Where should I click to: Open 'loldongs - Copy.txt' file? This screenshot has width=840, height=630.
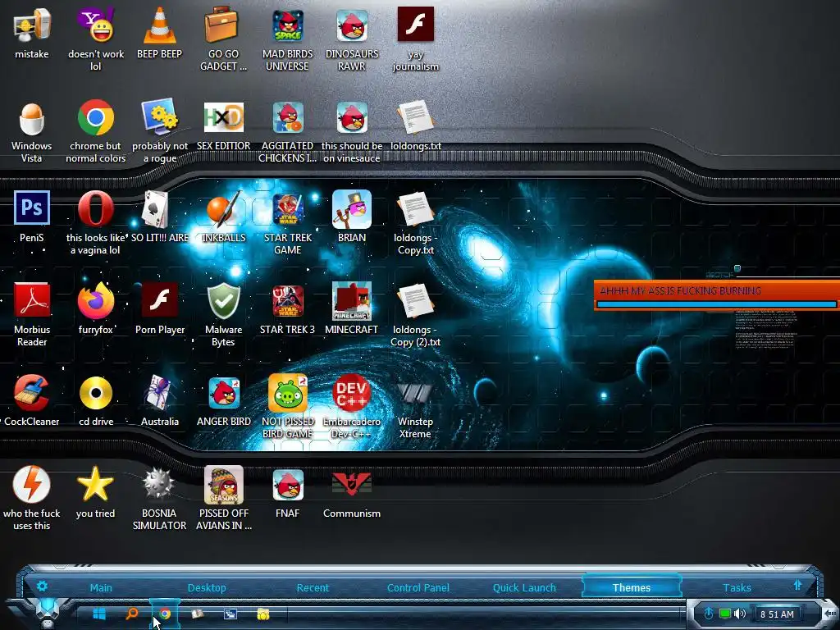tap(416, 210)
